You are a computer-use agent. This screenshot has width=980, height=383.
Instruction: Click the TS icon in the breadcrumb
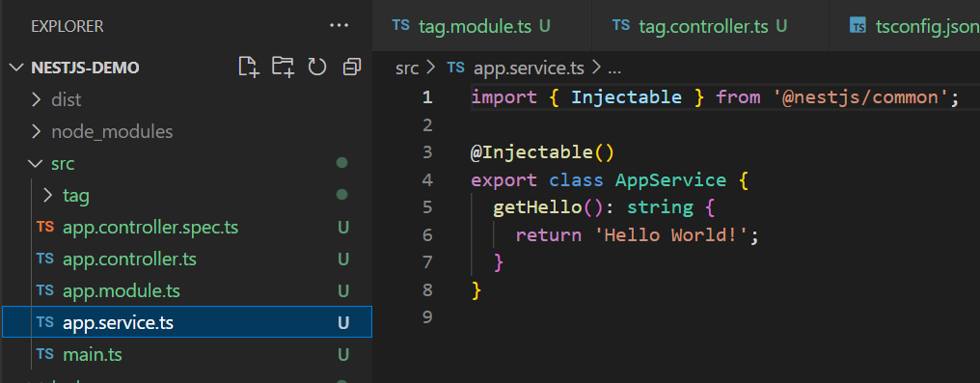coord(455,68)
